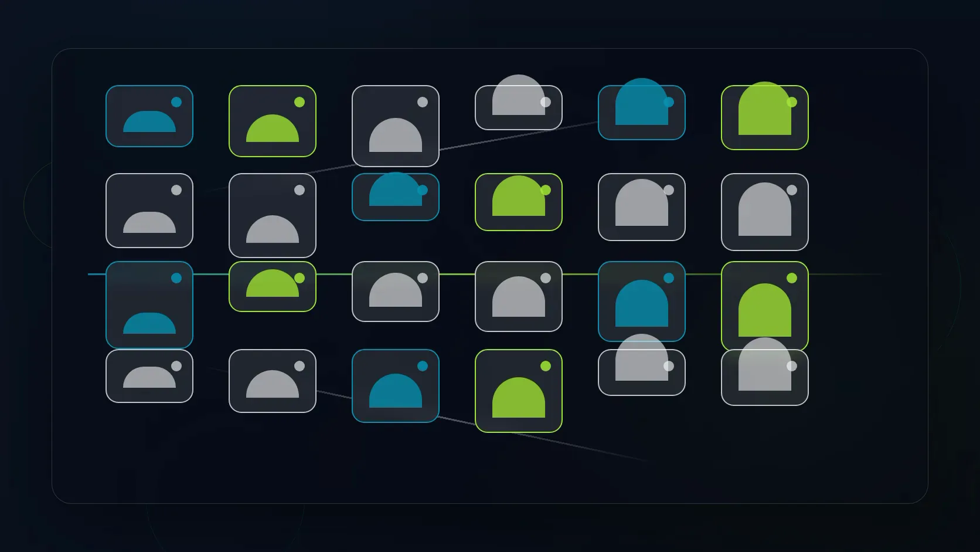
Task: Select the tall gray card in the second row's second column
Action: pos(273,215)
